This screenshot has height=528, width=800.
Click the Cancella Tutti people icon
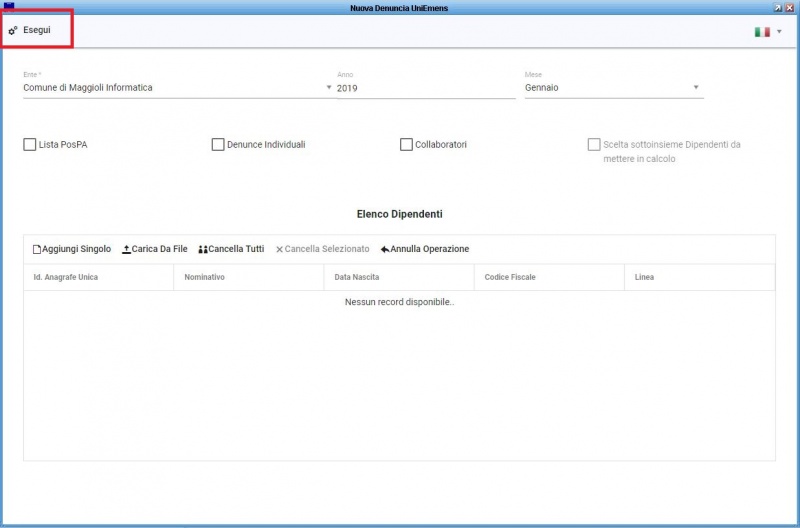pos(203,249)
